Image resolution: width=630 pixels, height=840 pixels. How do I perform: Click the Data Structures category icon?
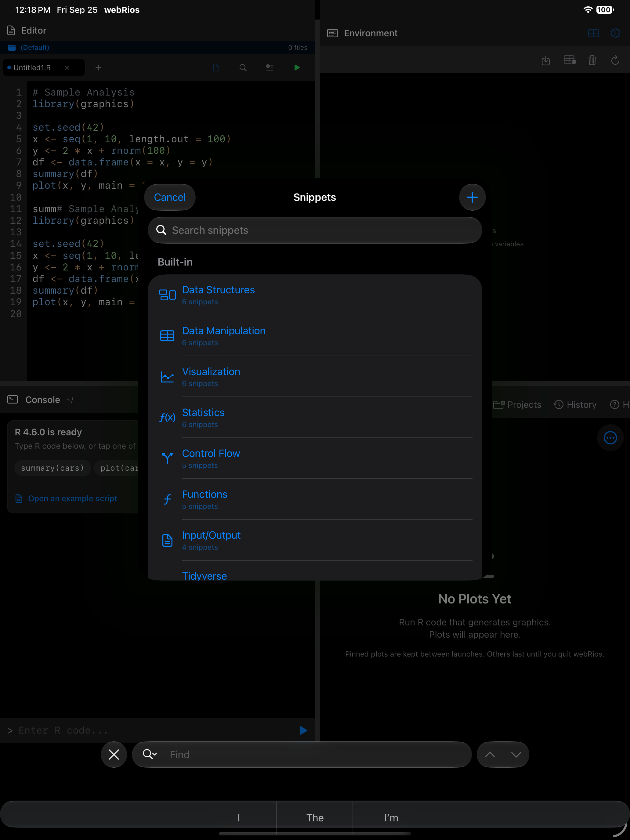167,295
